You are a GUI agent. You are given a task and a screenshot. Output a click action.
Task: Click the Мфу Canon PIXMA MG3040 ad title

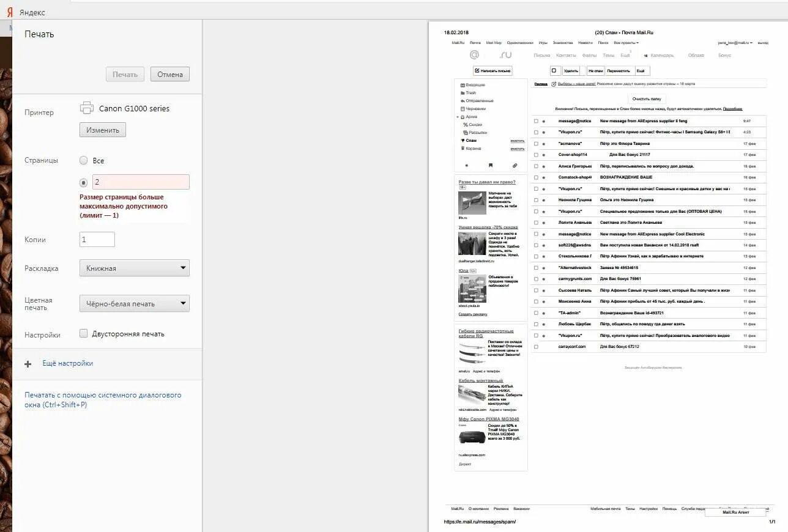(x=489, y=419)
